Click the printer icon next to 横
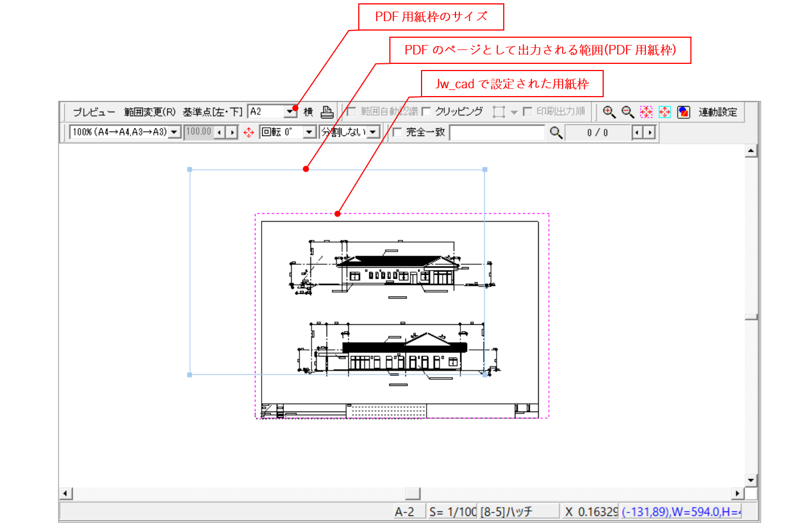 pos(327,112)
